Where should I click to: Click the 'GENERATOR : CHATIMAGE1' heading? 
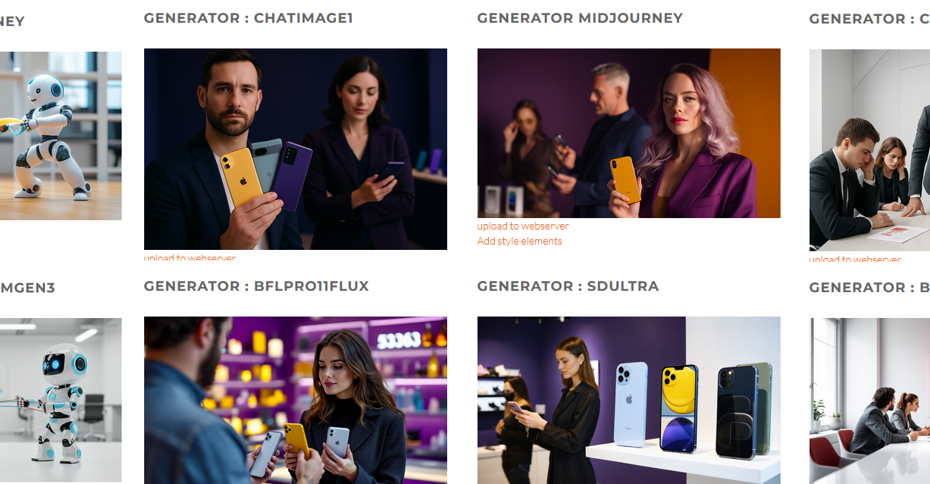tap(249, 18)
